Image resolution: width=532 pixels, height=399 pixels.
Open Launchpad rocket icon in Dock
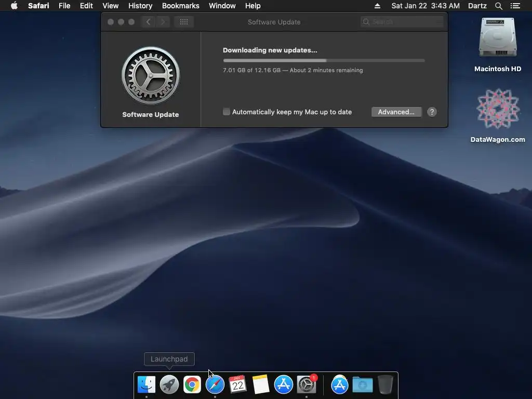pyautogui.click(x=169, y=384)
